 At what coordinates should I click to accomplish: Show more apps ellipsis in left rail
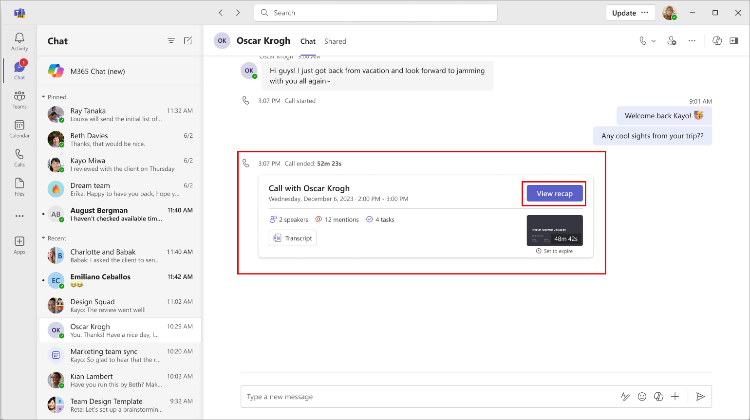pyautogui.click(x=19, y=216)
